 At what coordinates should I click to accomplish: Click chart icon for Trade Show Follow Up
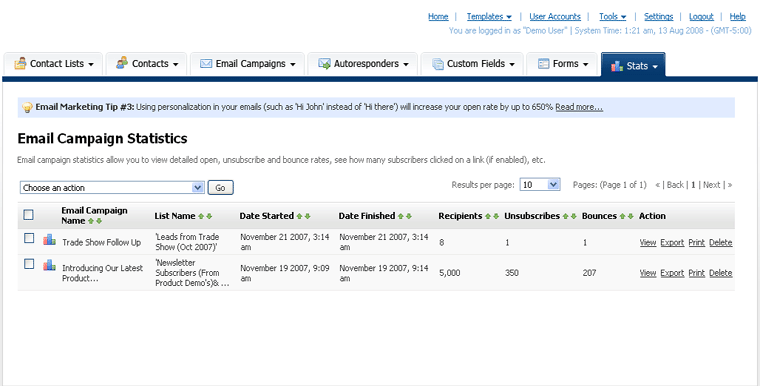(x=49, y=239)
